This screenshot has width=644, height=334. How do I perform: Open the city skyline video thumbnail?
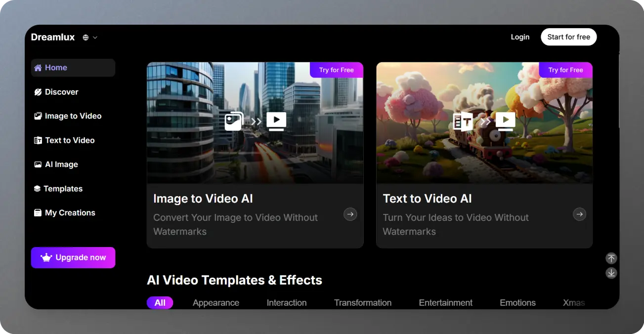pos(255,123)
